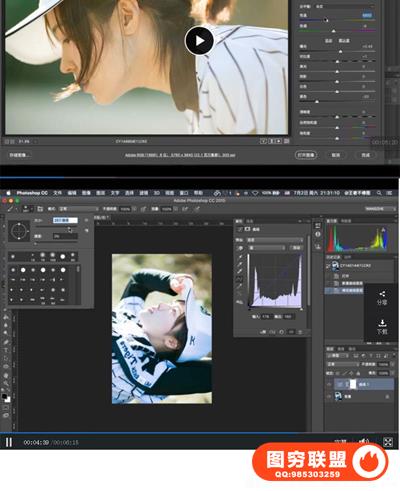Hide Curves adjustment layer eye

[x=329, y=384]
